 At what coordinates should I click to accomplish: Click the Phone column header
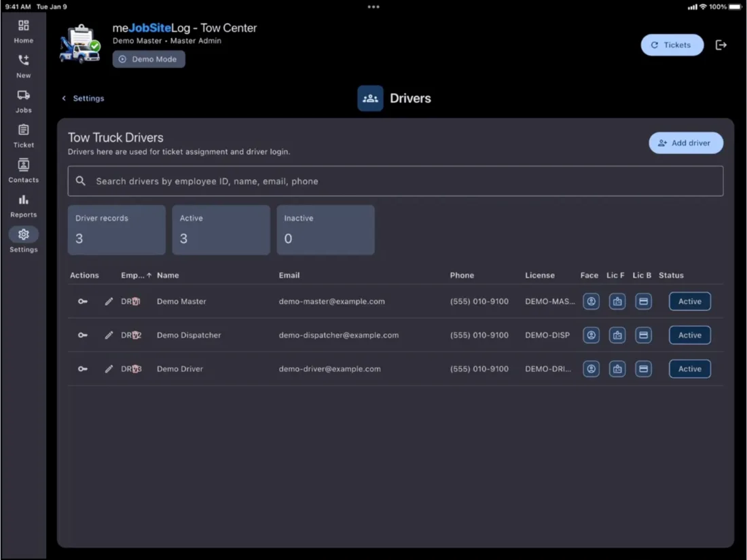[462, 275]
